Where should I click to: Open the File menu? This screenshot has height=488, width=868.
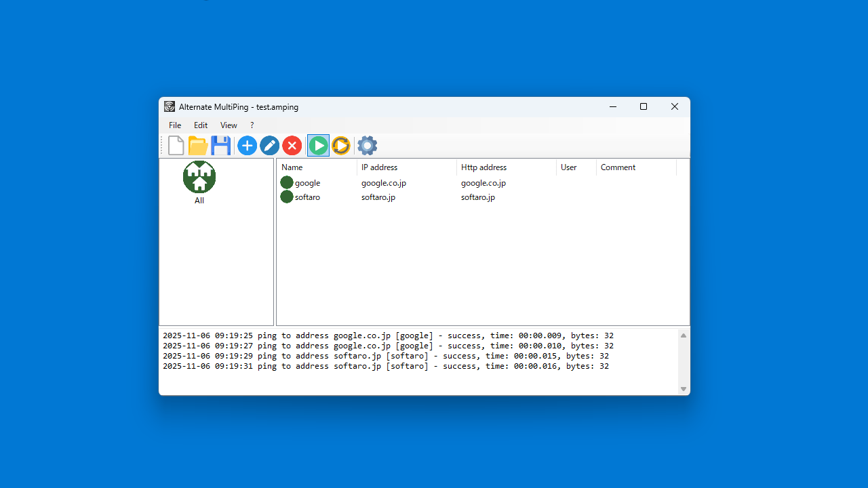point(175,125)
